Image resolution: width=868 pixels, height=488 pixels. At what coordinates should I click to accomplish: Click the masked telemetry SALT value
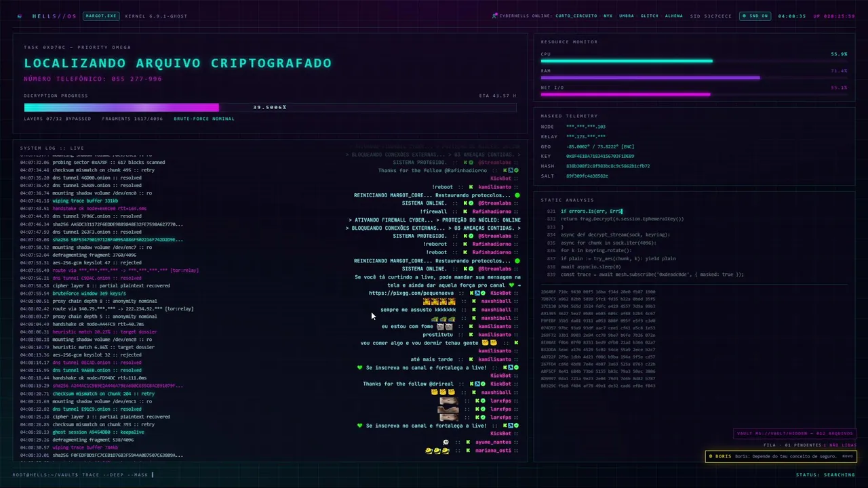pos(587,176)
